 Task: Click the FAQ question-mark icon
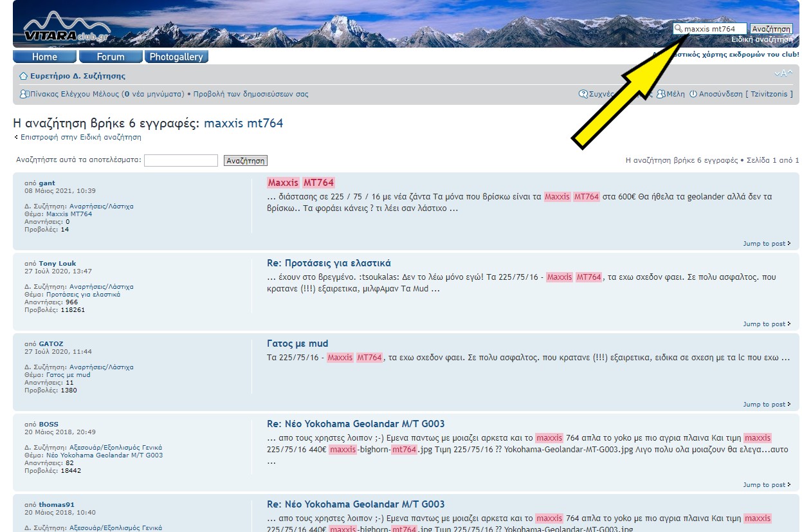tap(583, 94)
